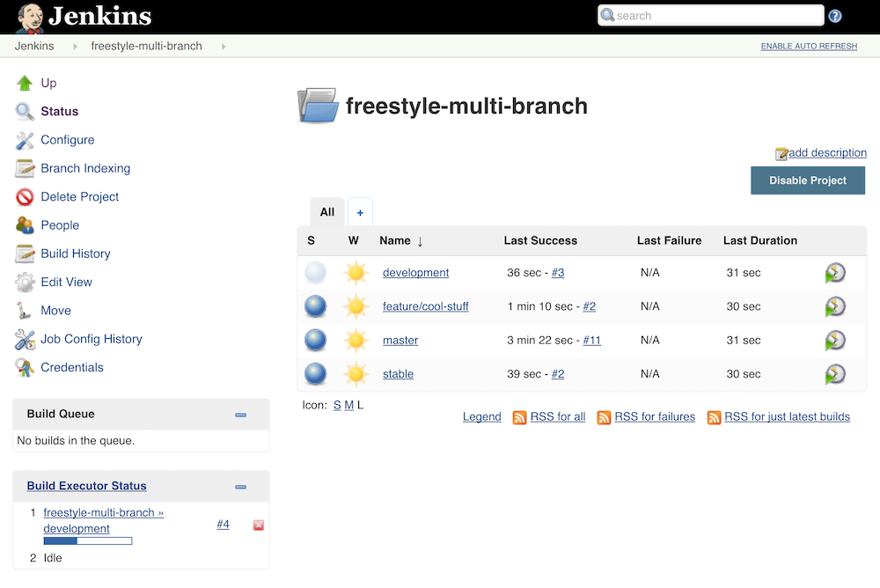The image size is (880, 588).
Task: Switch icon size to Medium (M)
Action: pyautogui.click(x=349, y=405)
